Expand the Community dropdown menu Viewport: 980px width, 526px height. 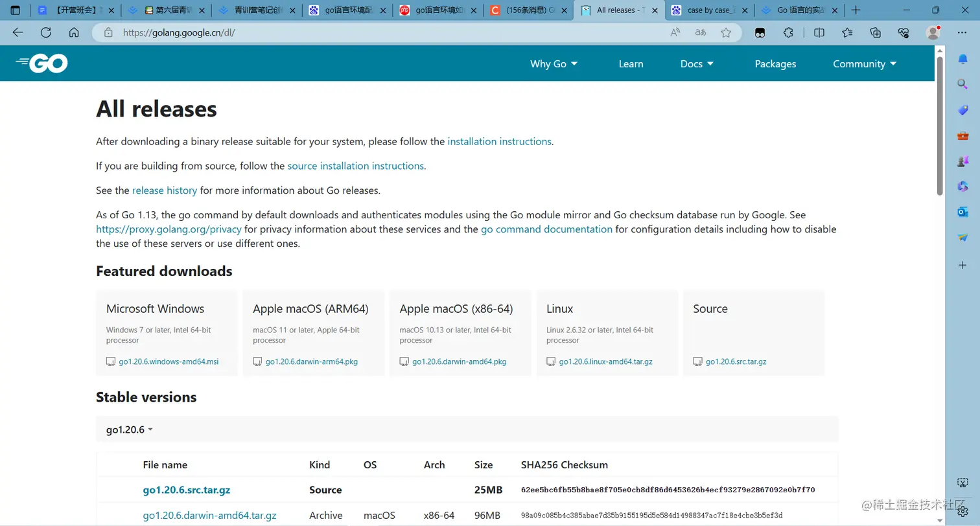pyautogui.click(x=865, y=63)
